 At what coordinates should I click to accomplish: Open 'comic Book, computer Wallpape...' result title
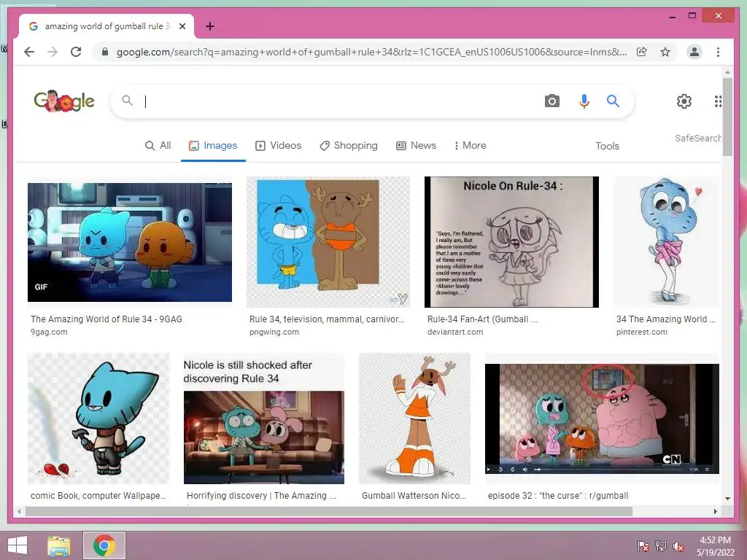pyautogui.click(x=98, y=496)
